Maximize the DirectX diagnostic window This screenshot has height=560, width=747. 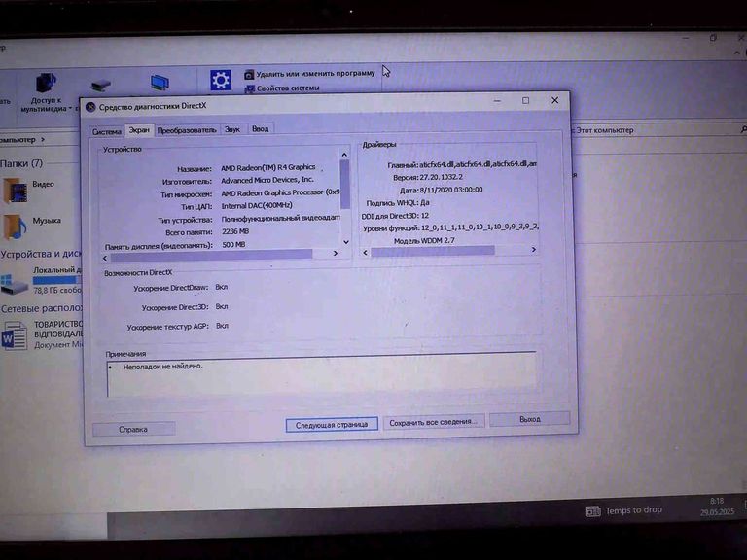(x=525, y=100)
